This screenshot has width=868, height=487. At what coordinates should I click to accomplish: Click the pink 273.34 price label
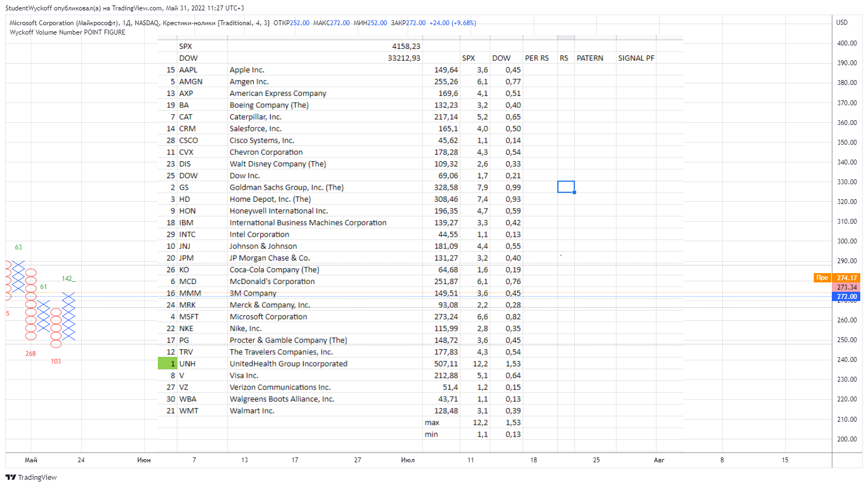[x=846, y=287]
